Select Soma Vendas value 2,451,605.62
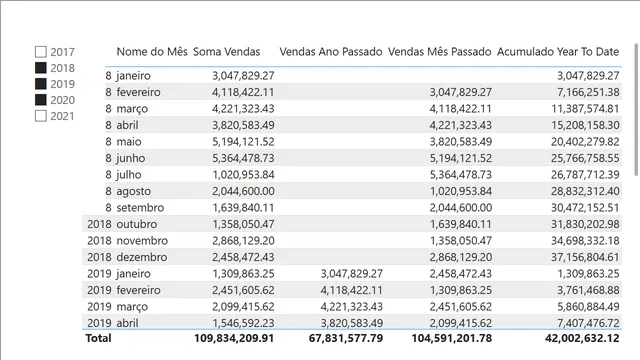Image resolution: width=640 pixels, height=360 pixels. [x=243, y=290]
